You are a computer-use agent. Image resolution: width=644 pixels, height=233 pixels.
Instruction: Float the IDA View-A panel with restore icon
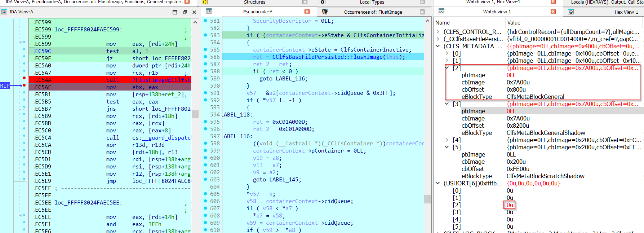(185, 12)
